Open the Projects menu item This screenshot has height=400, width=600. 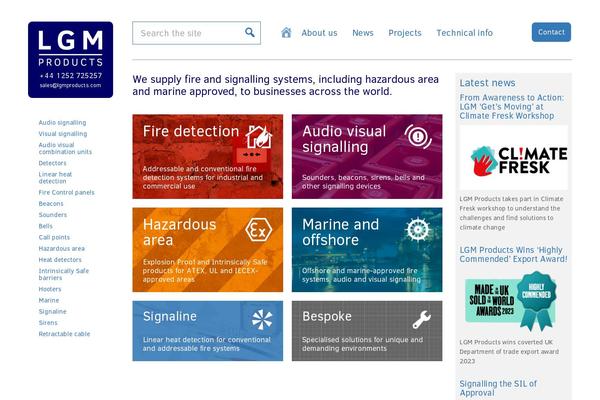[405, 33]
